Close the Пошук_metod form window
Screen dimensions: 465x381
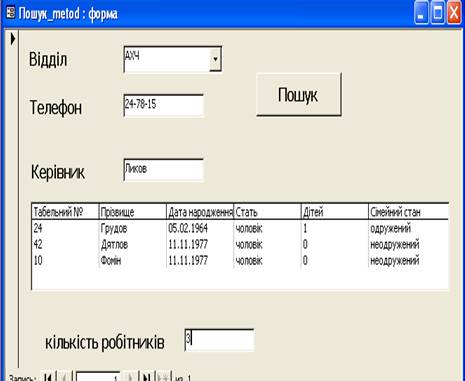point(454,13)
